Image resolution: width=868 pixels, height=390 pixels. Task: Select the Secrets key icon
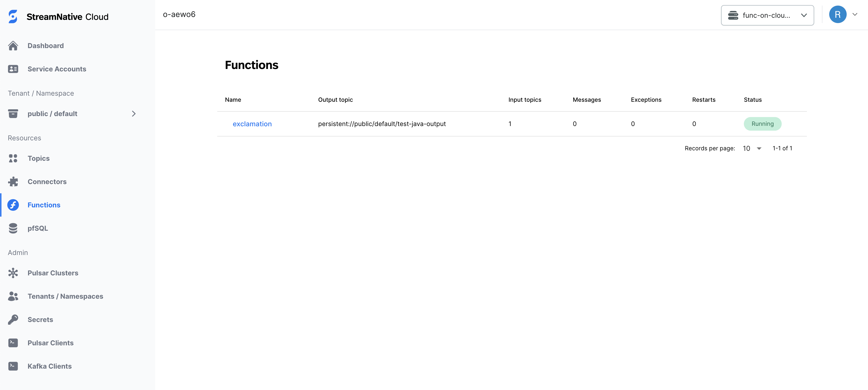tap(13, 319)
